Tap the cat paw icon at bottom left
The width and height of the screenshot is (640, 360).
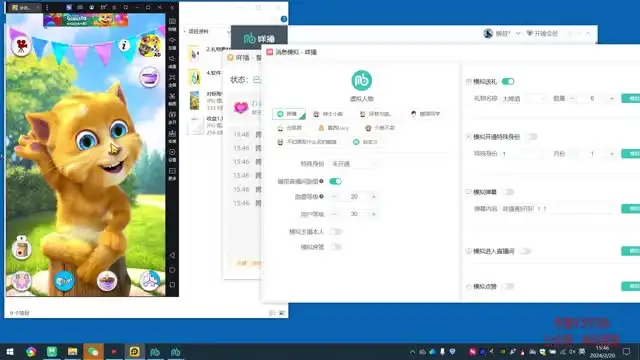pos(21,281)
